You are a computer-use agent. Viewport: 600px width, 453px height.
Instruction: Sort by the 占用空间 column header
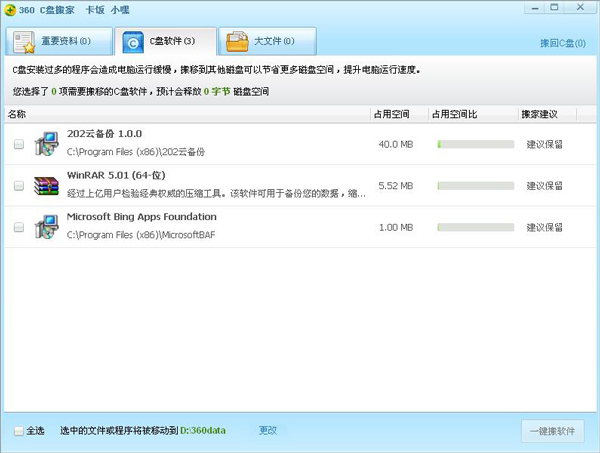(399, 114)
